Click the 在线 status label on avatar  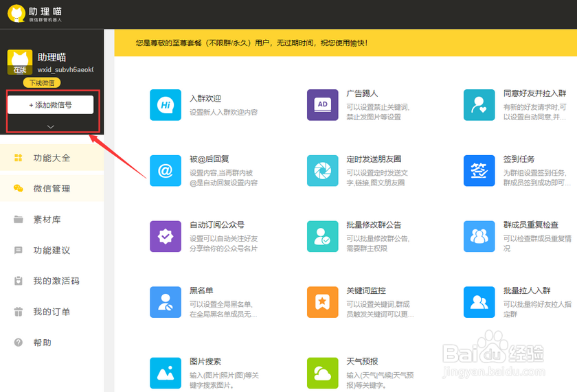point(20,70)
